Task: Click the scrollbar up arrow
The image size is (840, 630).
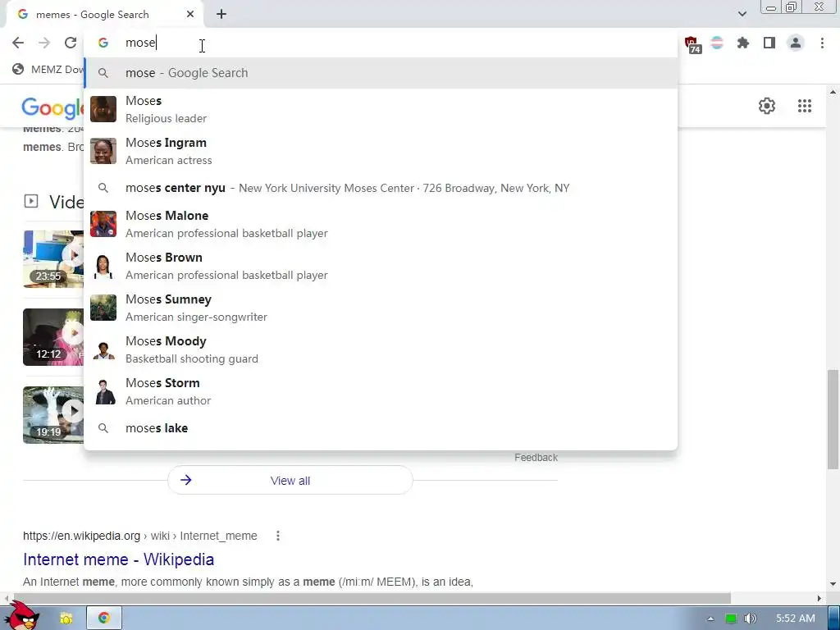Action: pyautogui.click(x=833, y=92)
